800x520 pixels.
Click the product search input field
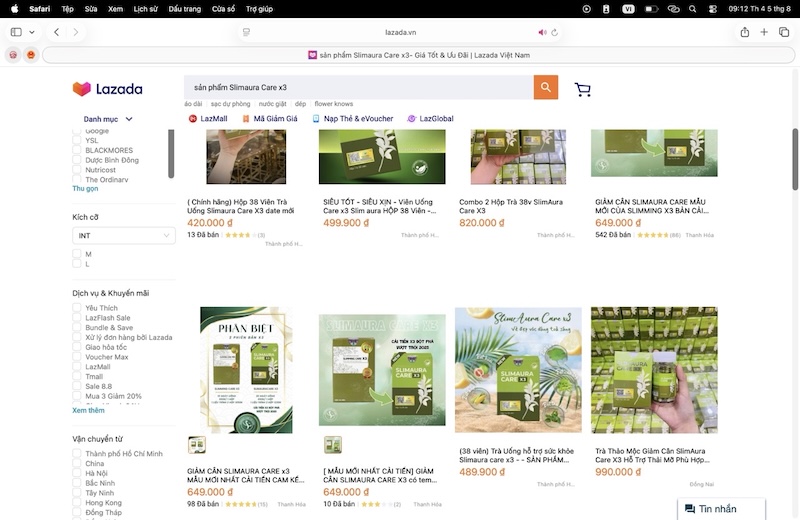tap(359, 87)
